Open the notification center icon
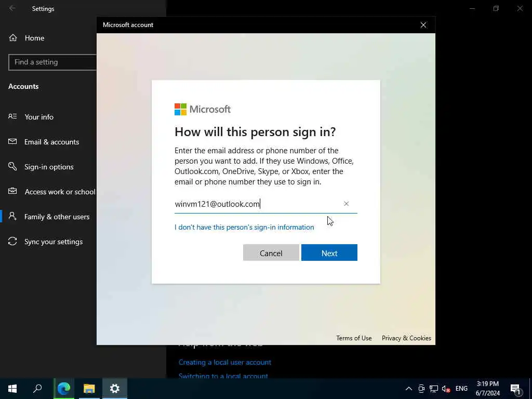Viewport: 532px width, 399px height. tap(515, 389)
